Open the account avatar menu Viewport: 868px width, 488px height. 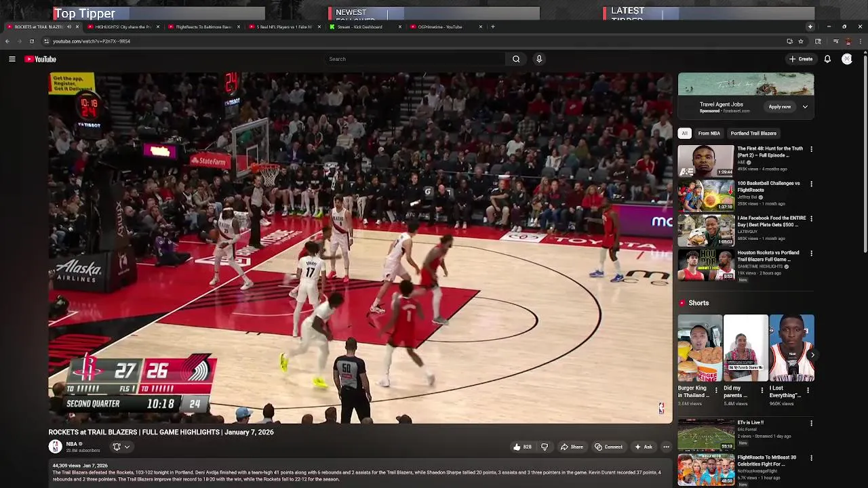847,59
